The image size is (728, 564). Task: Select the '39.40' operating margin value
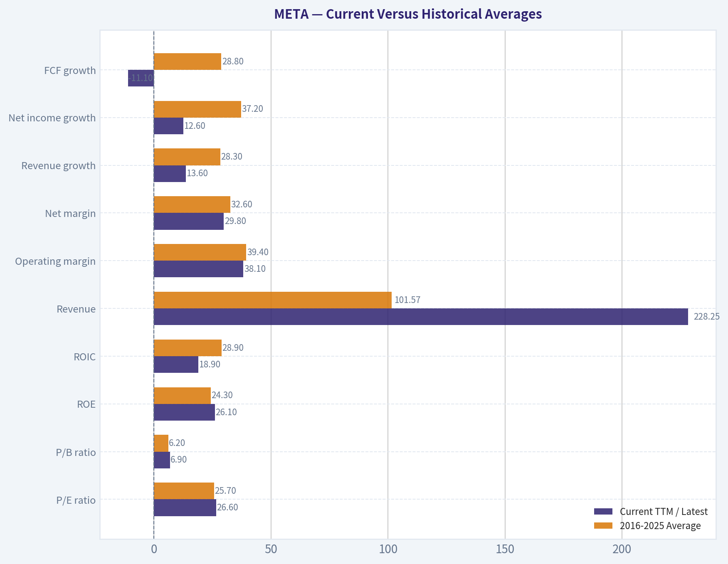coord(258,252)
